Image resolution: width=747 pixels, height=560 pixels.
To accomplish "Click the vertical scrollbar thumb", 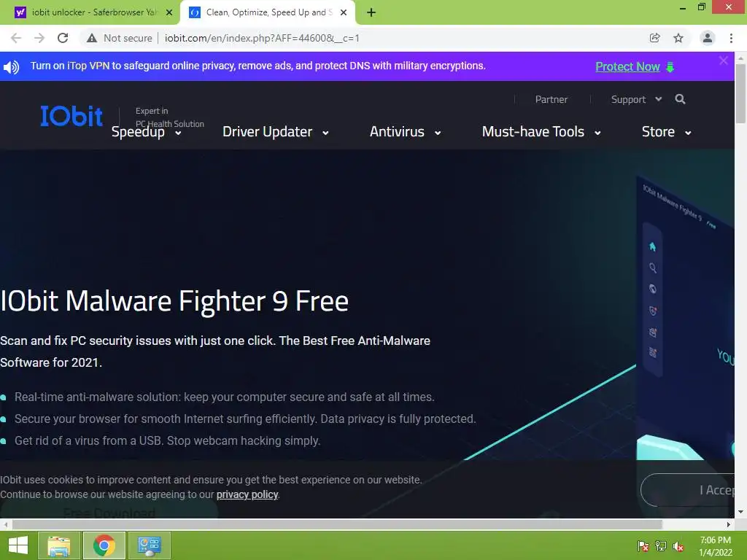I will [x=740, y=93].
